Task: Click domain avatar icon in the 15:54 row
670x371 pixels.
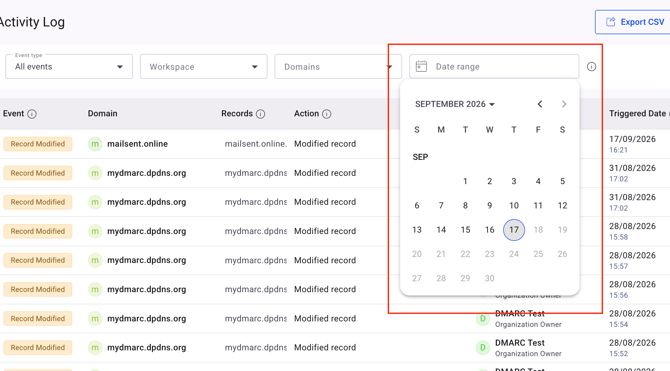Action: [95, 318]
